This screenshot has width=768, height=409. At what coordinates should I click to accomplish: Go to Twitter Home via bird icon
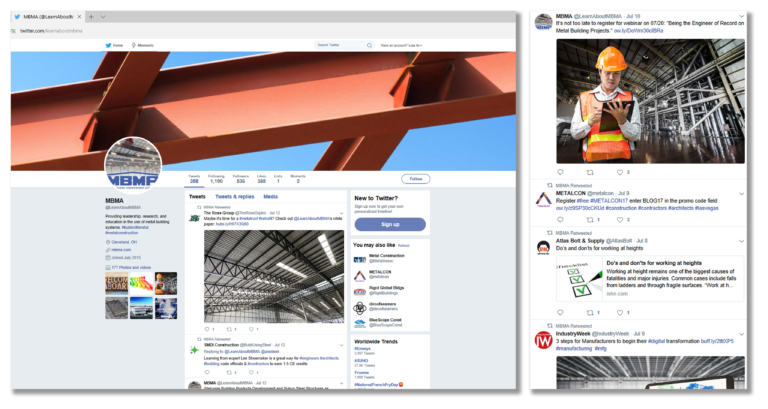(x=114, y=45)
